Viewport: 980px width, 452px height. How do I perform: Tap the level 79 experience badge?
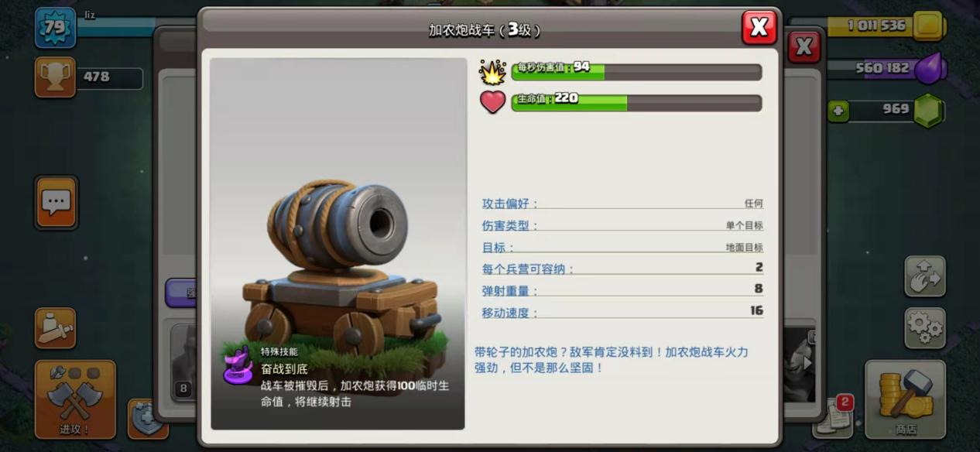pyautogui.click(x=55, y=28)
